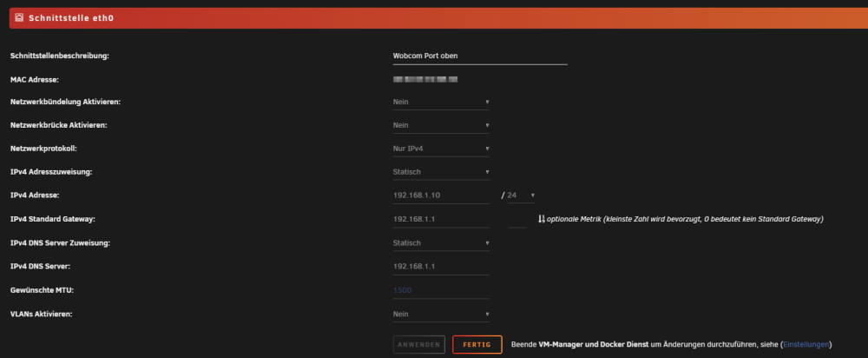Open the Netzwerkbündelung Aktivieren dropdown
This screenshot has height=358, width=868.
(441, 102)
